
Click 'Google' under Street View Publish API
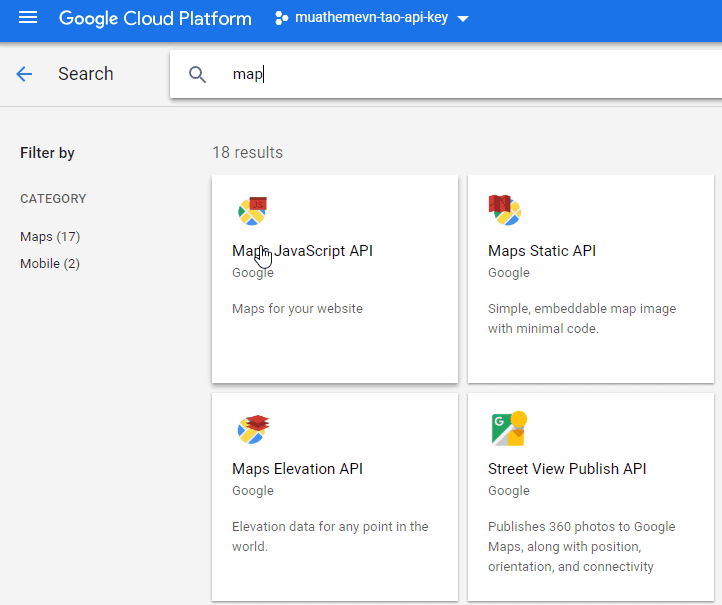click(x=509, y=491)
